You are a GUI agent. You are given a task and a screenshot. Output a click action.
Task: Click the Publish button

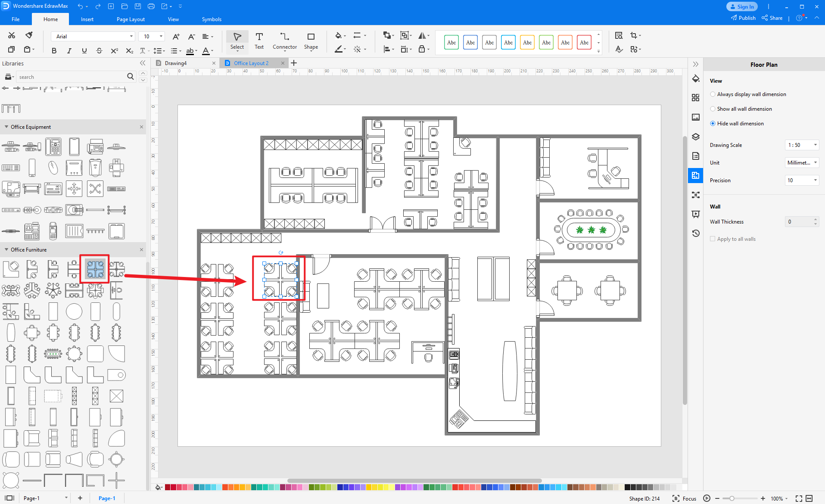pos(743,18)
